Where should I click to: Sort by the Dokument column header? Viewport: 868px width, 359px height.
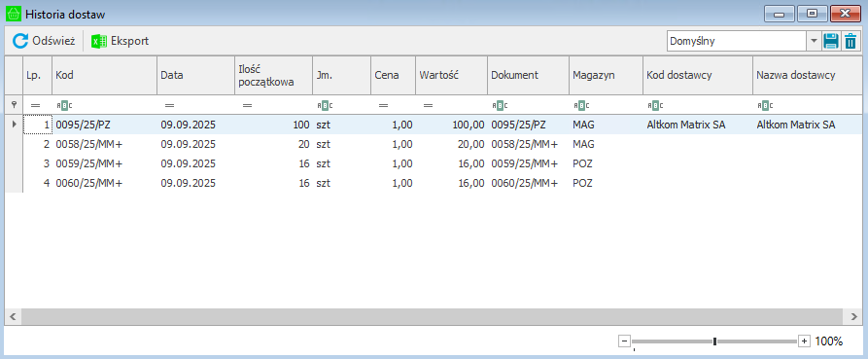[x=528, y=75]
